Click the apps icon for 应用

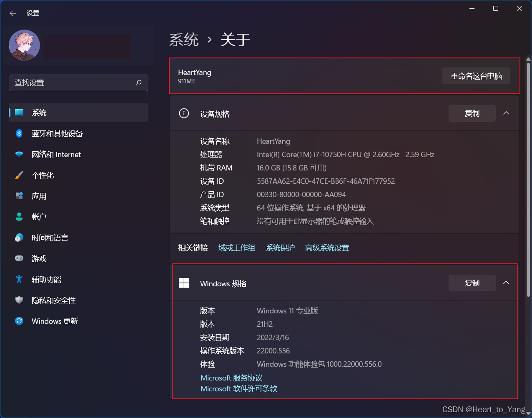click(19, 196)
